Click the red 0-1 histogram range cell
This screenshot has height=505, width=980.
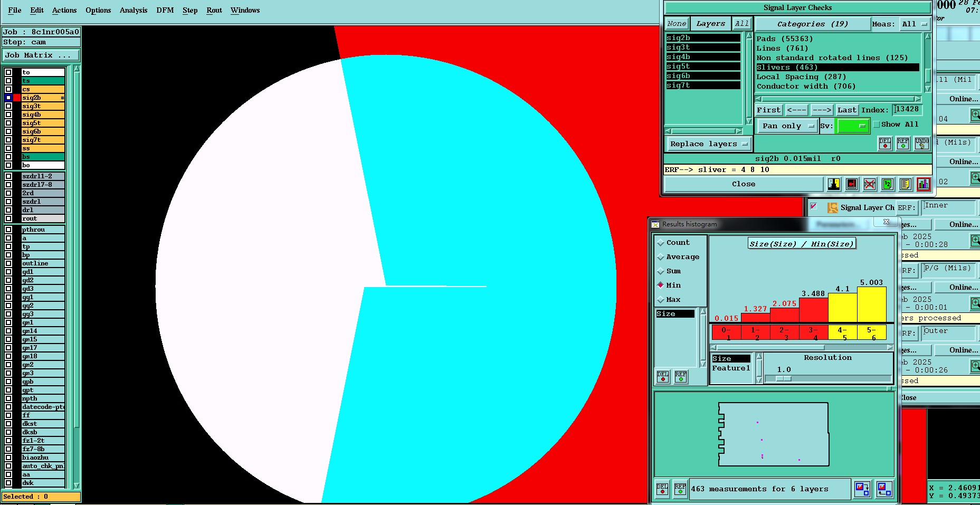727,332
